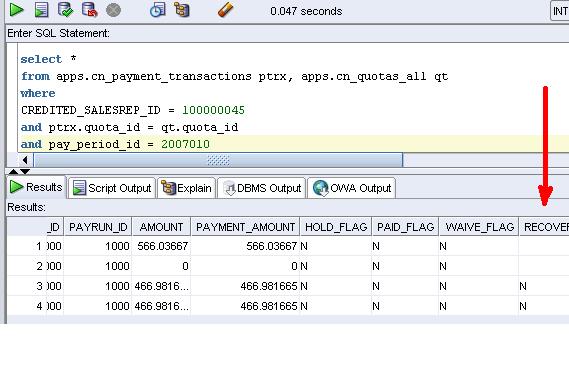
Task: Select PAYMENT_AMOUNT 466.981665 in row 4
Action: 245,306
